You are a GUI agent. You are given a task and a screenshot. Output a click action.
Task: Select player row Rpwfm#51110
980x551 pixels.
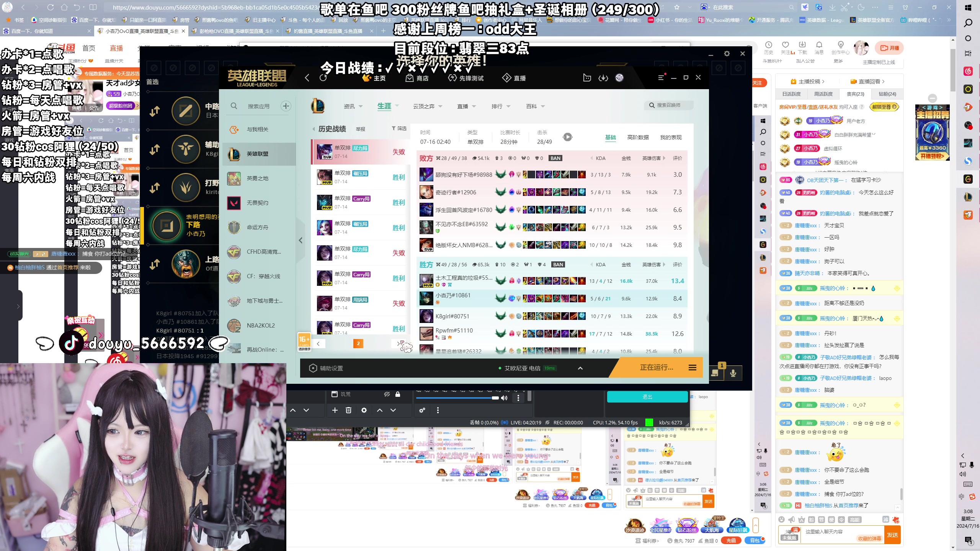[552, 334]
